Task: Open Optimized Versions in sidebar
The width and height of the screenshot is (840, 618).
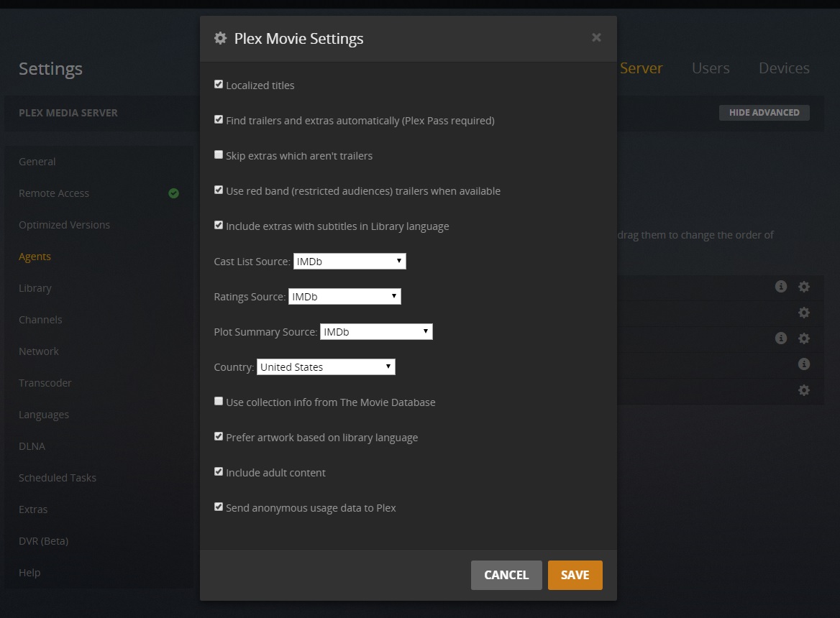Action: [x=64, y=225]
